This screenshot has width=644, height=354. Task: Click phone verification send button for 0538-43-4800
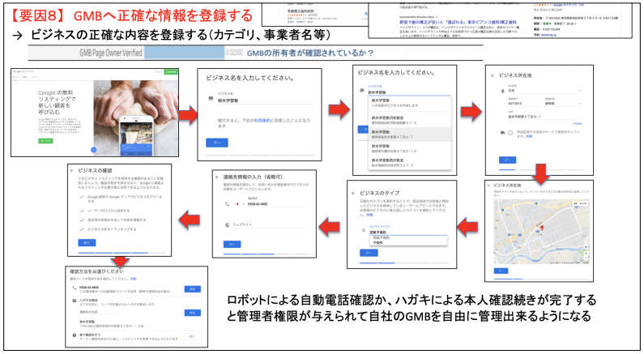pyautogui.click(x=192, y=289)
